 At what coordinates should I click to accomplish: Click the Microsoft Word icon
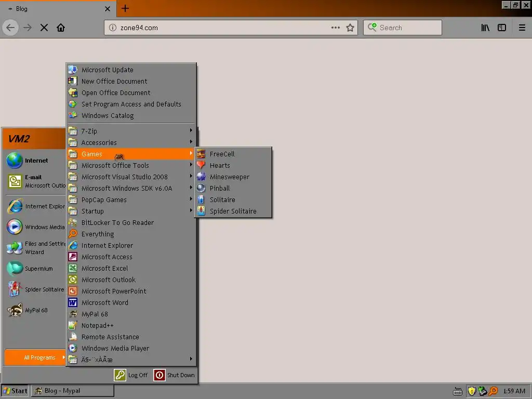(73, 303)
